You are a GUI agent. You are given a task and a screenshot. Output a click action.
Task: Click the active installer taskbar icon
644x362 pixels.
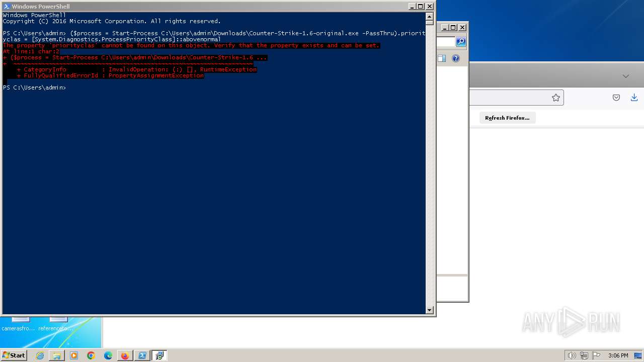159,355
